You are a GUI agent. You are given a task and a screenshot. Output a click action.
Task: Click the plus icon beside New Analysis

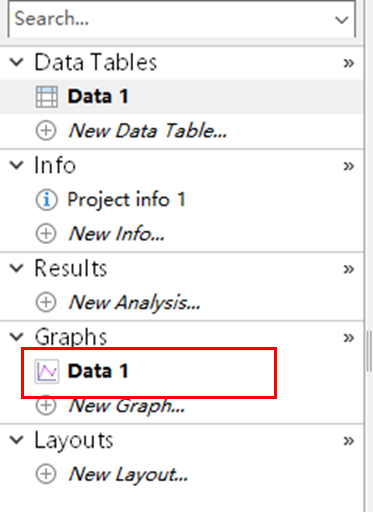tap(46, 303)
